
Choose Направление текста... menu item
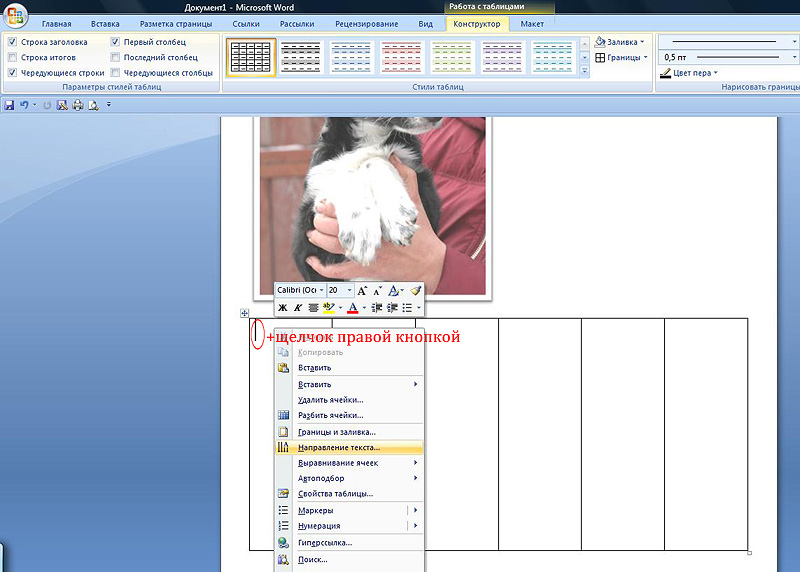tap(349, 447)
